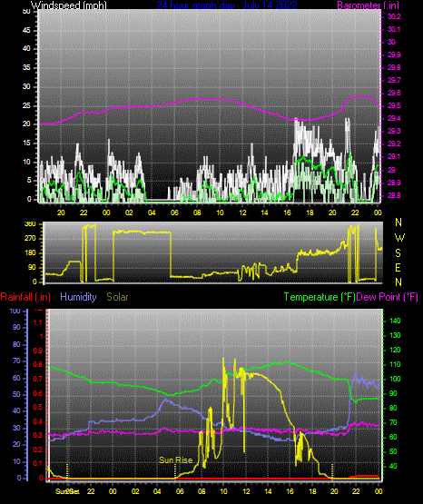Click the 45 value on the windspeed scale
This screenshot has width=423, height=504.
tap(26, 30)
